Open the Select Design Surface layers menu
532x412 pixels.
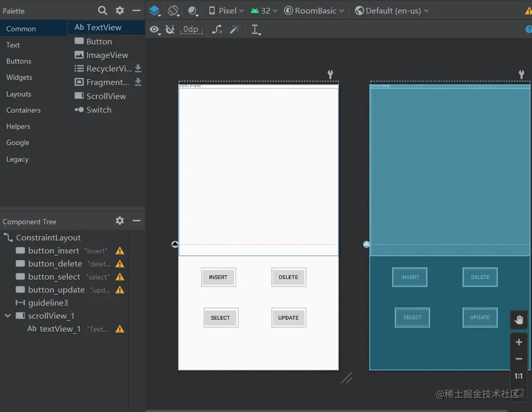point(154,10)
